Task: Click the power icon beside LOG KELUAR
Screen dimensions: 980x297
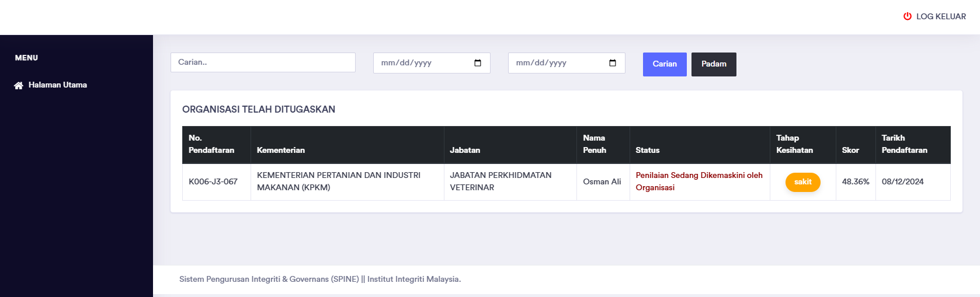Action: (x=907, y=16)
